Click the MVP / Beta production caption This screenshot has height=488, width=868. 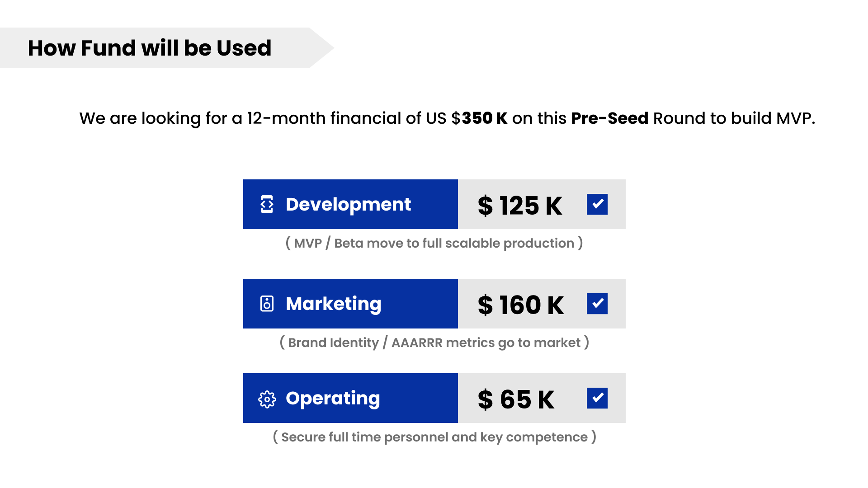pyautogui.click(x=434, y=243)
